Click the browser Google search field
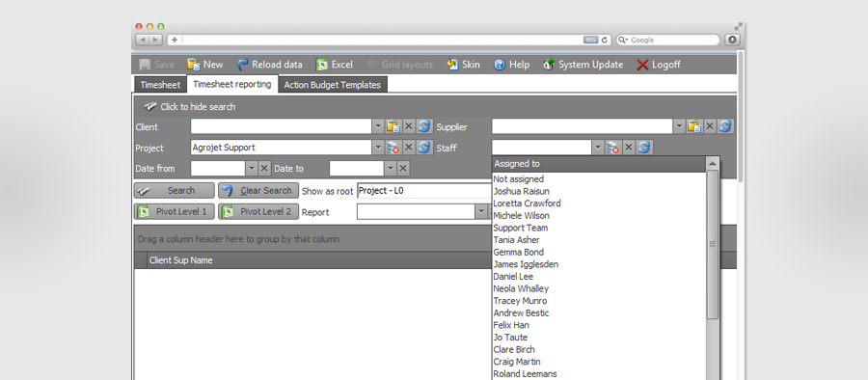 (668, 40)
